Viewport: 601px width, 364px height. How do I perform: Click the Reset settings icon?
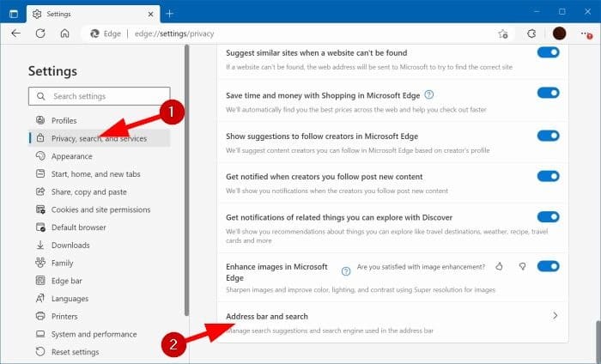40,352
